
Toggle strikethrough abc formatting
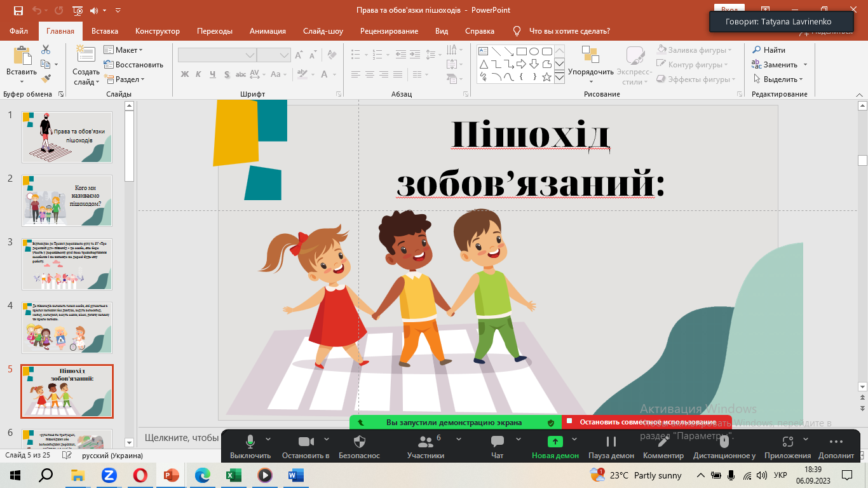click(x=241, y=74)
